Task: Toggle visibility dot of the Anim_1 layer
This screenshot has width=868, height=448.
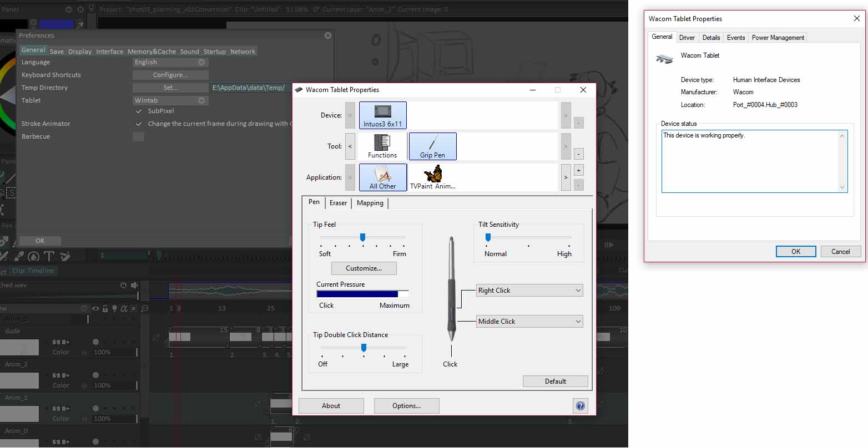Action: click(x=95, y=409)
